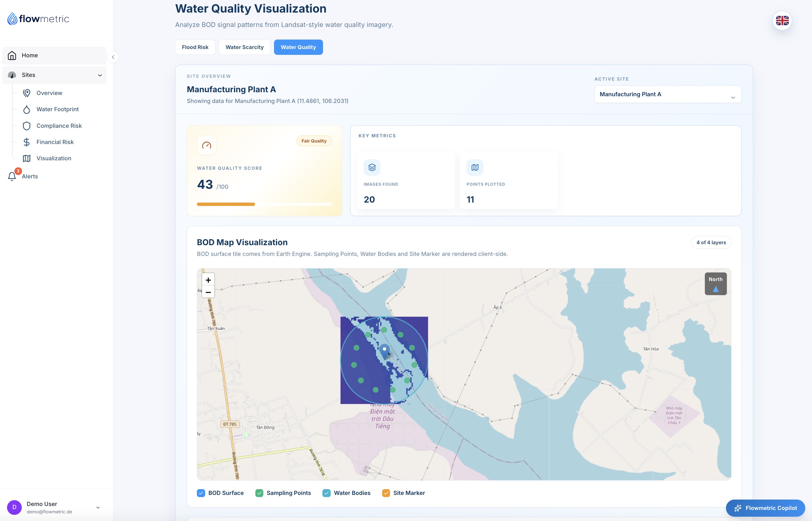
Task: Click the Images Found value 20
Action: [x=369, y=200]
